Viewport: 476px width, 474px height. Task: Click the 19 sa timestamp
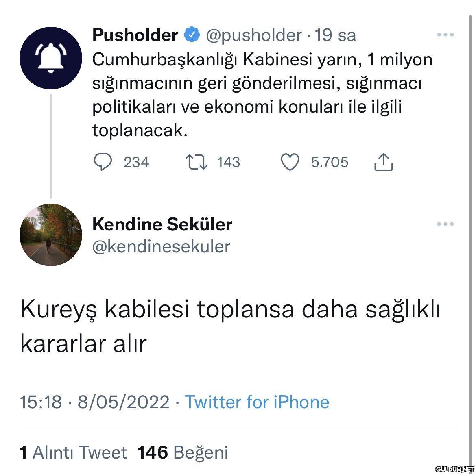[x=336, y=35]
